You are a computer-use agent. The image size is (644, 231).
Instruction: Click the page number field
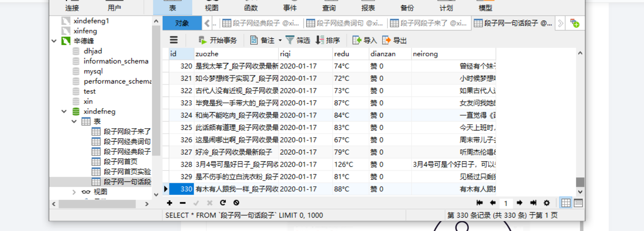pos(506,203)
